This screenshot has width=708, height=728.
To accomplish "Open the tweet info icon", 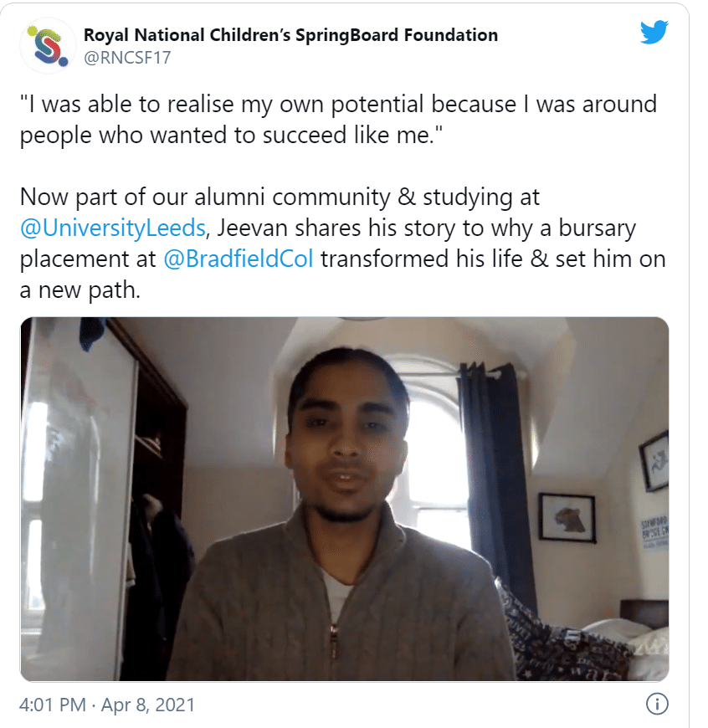I will pyautogui.click(x=657, y=705).
